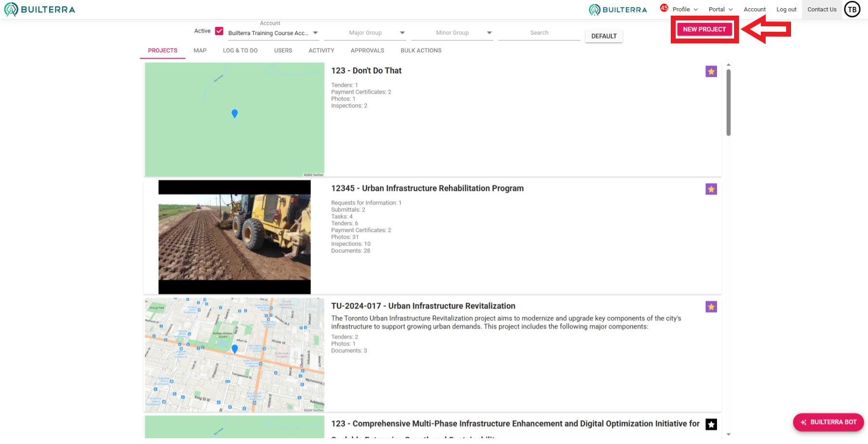Open the Log & To Do tab
Viewport: 868px width, 444px height.
(x=240, y=51)
